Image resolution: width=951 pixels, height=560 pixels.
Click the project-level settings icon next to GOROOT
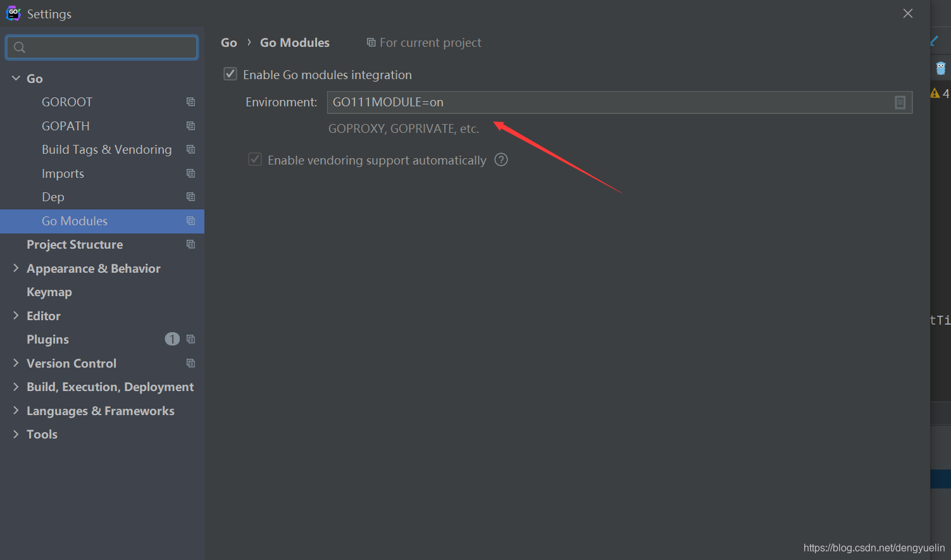pyautogui.click(x=190, y=102)
